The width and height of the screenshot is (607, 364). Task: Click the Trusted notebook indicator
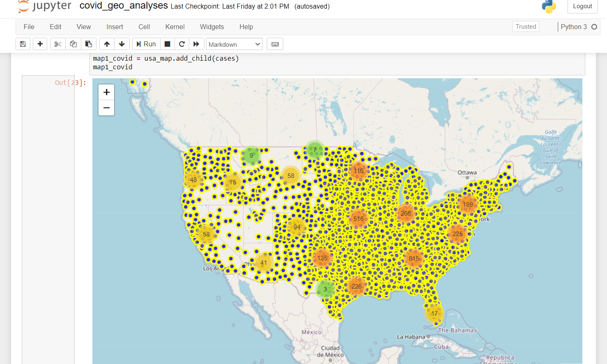526,27
